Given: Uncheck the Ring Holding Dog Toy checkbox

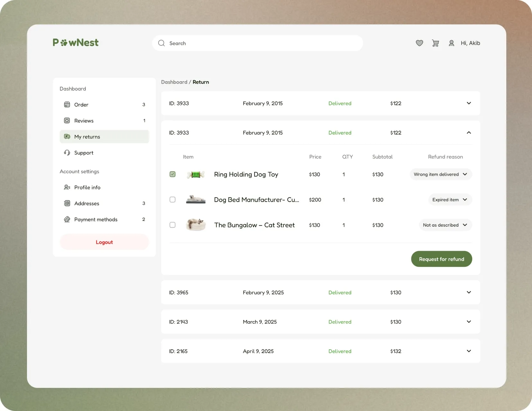Looking at the screenshot, I should [173, 174].
